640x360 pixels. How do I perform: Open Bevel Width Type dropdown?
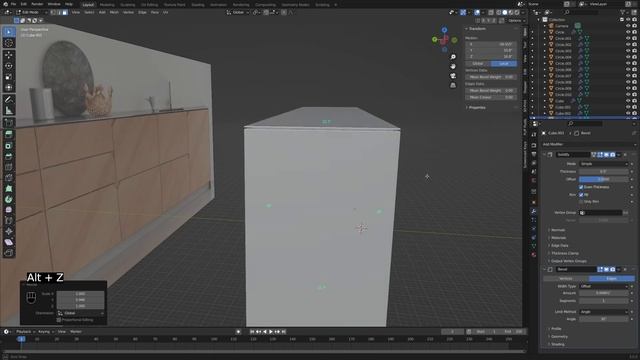tap(603, 287)
